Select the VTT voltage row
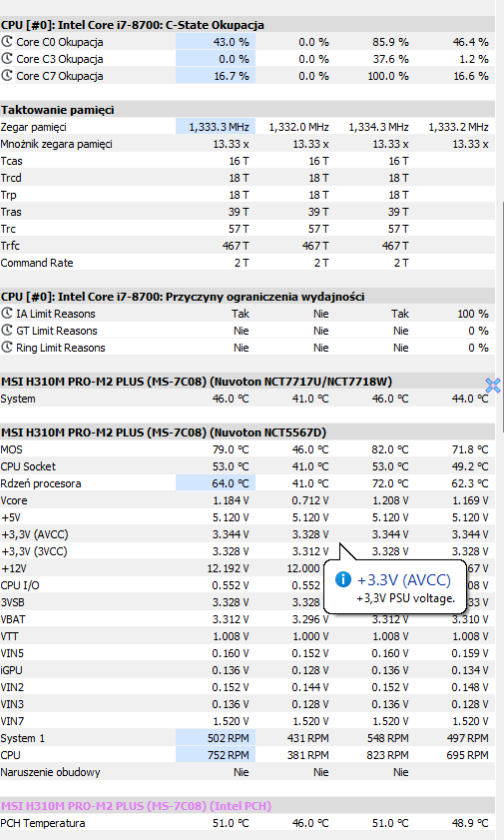 [x=248, y=636]
